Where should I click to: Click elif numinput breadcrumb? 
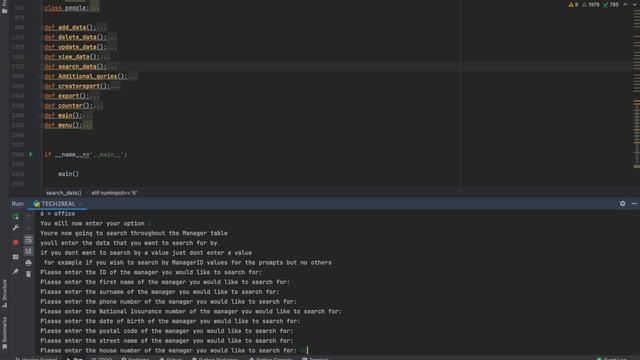[114, 193]
